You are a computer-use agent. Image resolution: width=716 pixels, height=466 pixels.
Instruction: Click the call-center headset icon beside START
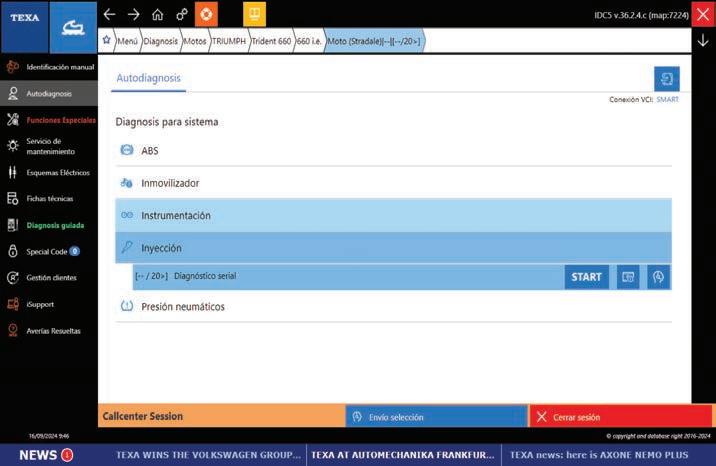pos(658,277)
